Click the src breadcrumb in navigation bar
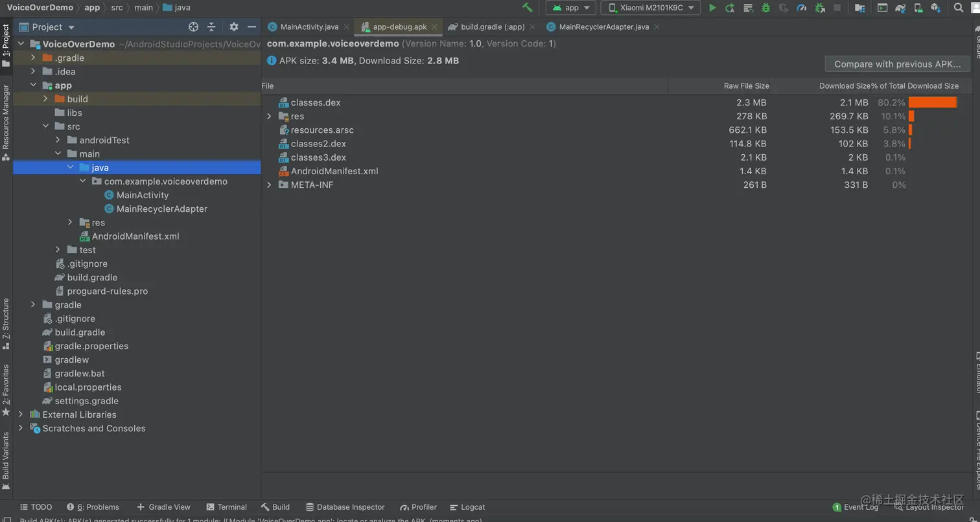This screenshot has width=980, height=522. (117, 8)
